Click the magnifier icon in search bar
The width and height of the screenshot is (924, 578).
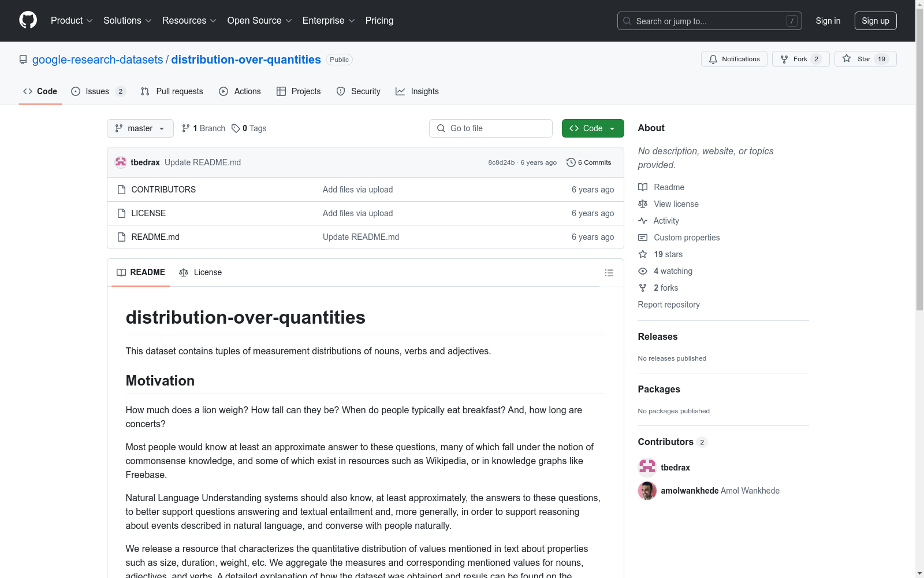coord(627,21)
